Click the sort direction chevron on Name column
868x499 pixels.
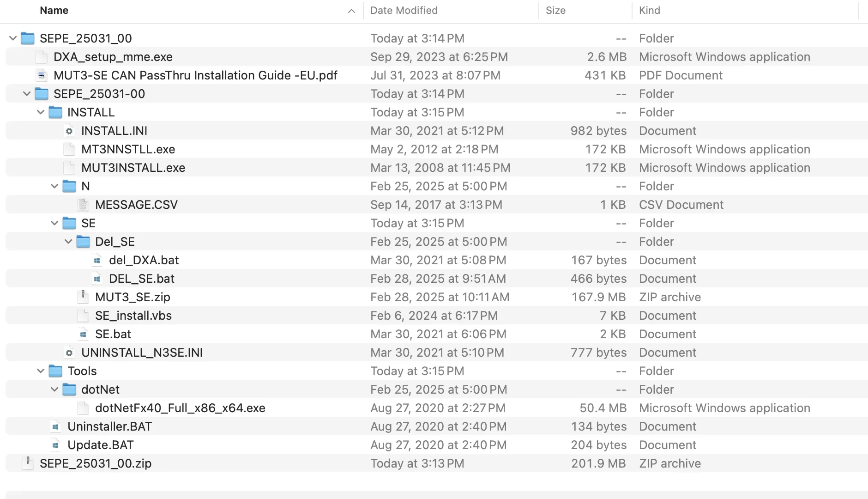click(x=351, y=11)
